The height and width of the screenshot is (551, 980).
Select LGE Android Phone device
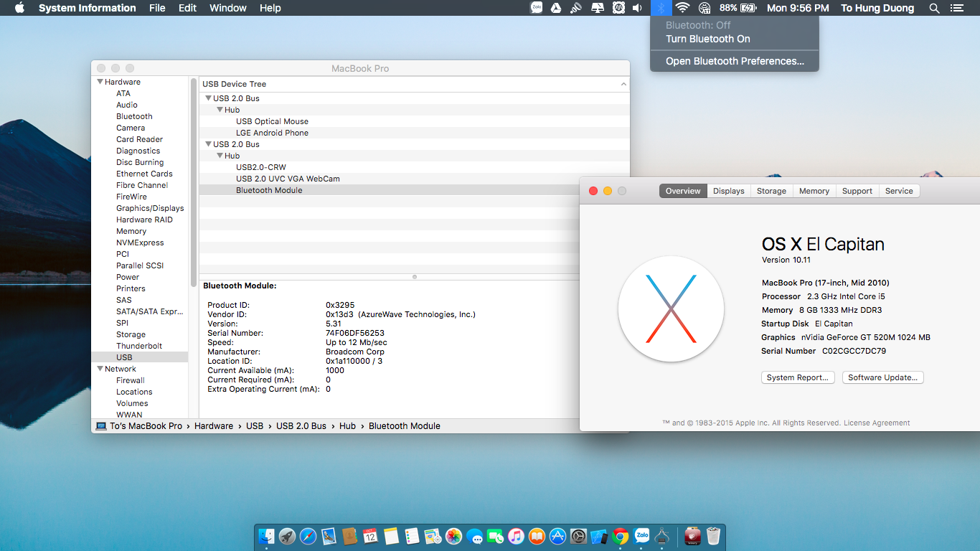point(272,133)
